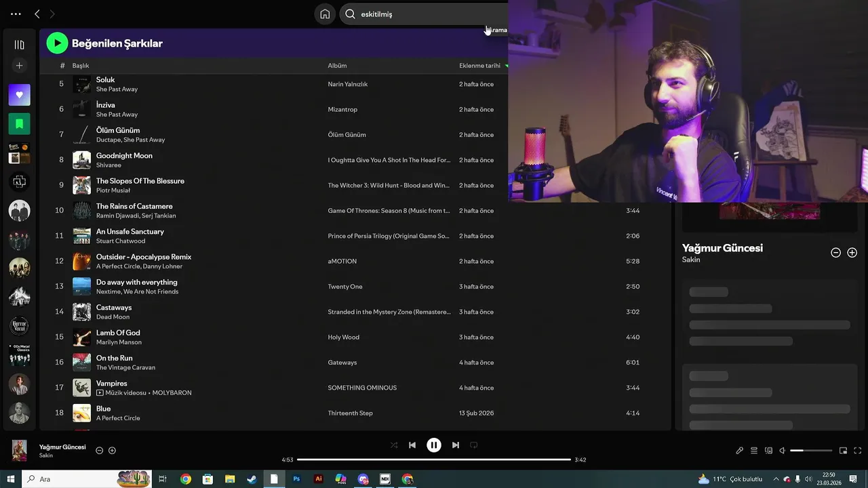Open artist Sakin in the now playing panel
Viewport: 868px width, 488px height.
point(691,260)
